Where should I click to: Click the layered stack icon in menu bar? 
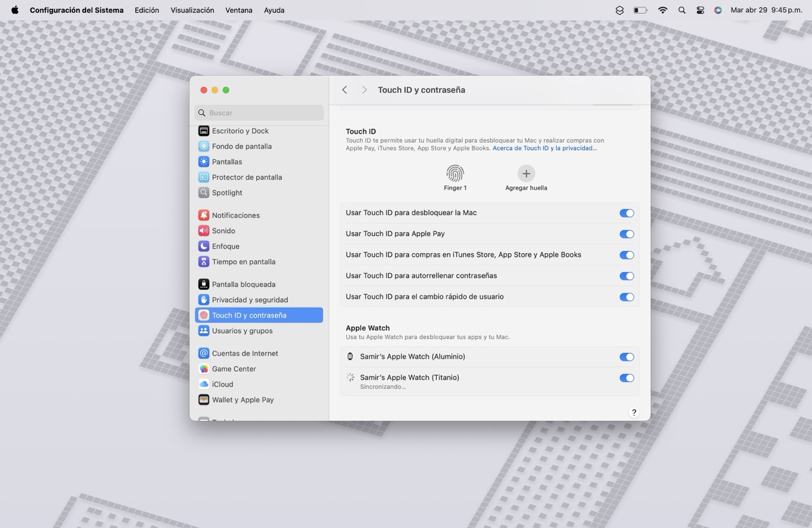click(620, 10)
